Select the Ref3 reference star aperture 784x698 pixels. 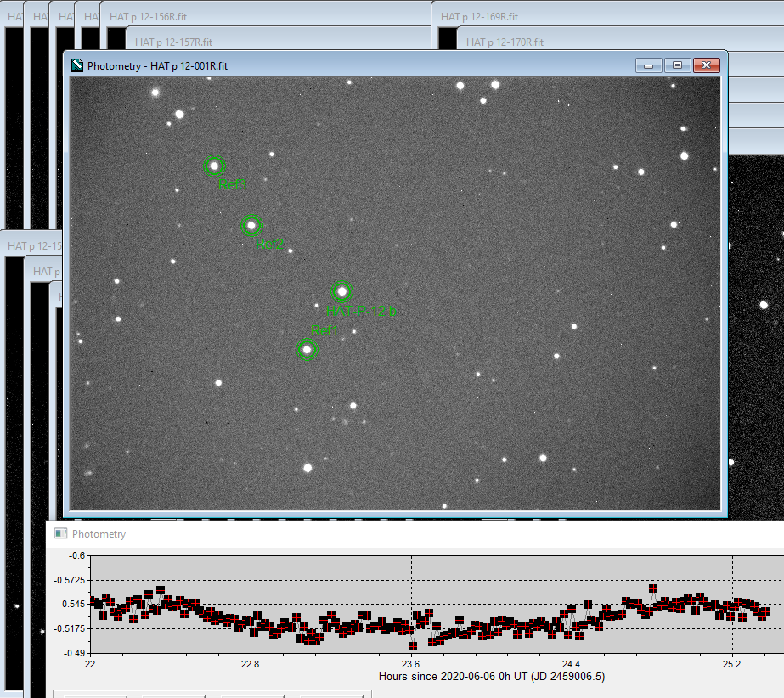214,166
